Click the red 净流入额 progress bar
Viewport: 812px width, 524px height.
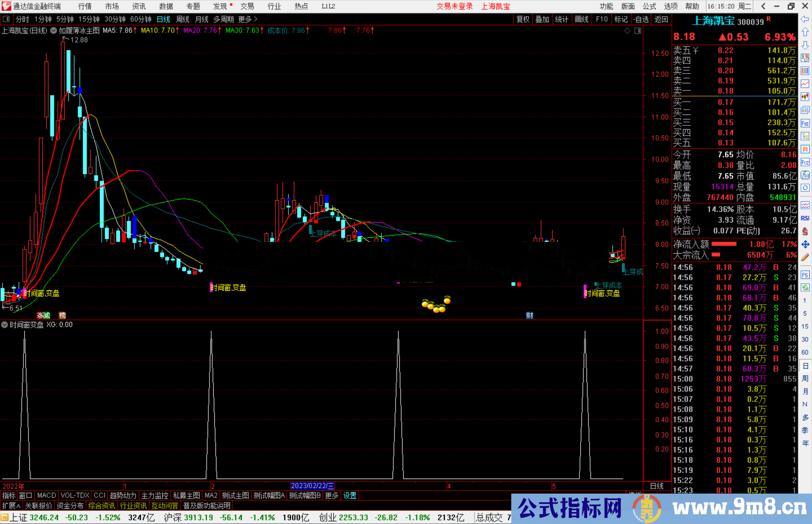click(x=724, y=244)
